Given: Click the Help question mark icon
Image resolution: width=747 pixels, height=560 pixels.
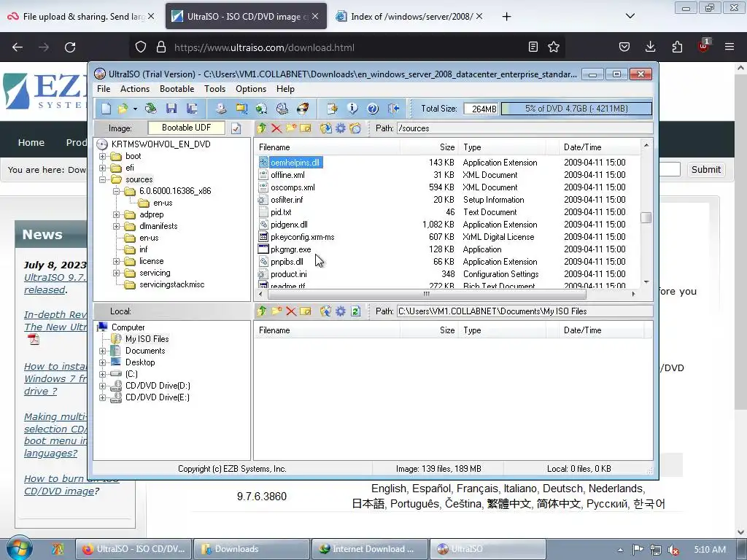Looking at the screenshot, I should click(x=373, y=109).
